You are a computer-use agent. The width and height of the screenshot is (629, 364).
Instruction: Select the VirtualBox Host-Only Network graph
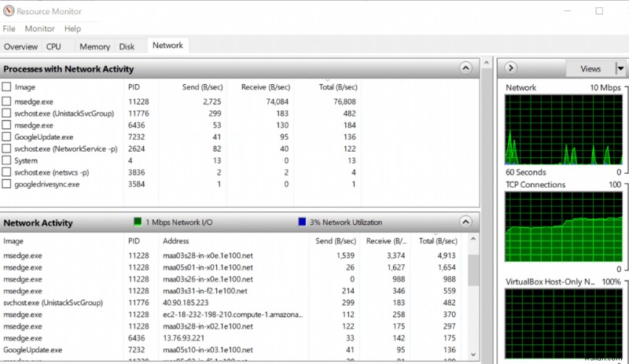tap(563, 323)
